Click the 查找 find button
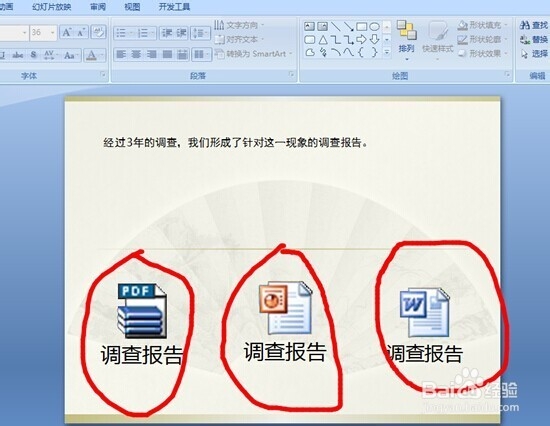This screenshot has height=426, width=550. click(534, 25)
